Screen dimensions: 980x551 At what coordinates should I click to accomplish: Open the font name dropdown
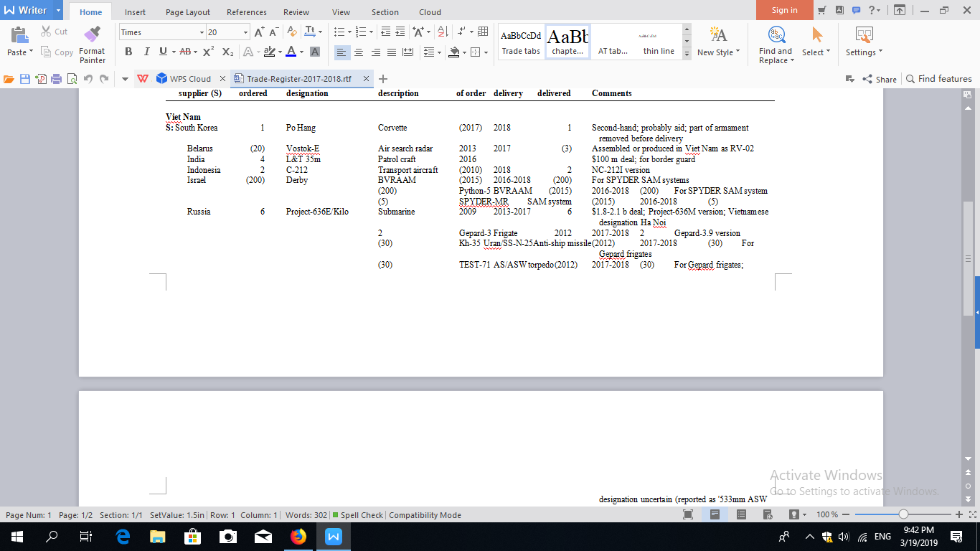pos(201,32)
